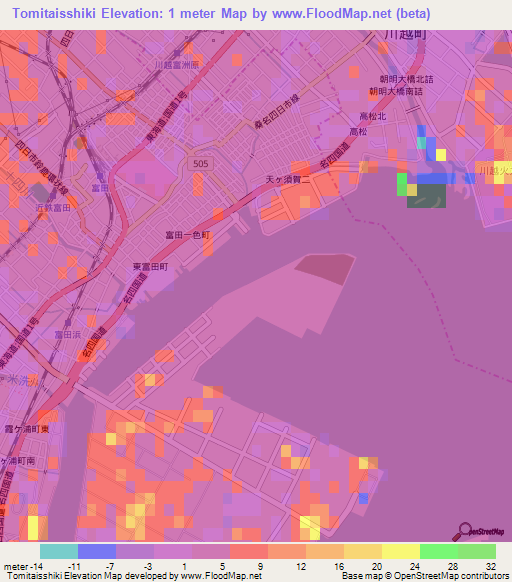The width and height of the screenshot is (512, 582).
Task: Click the dark magenta area on the harbor island
Action: [325, 269]
